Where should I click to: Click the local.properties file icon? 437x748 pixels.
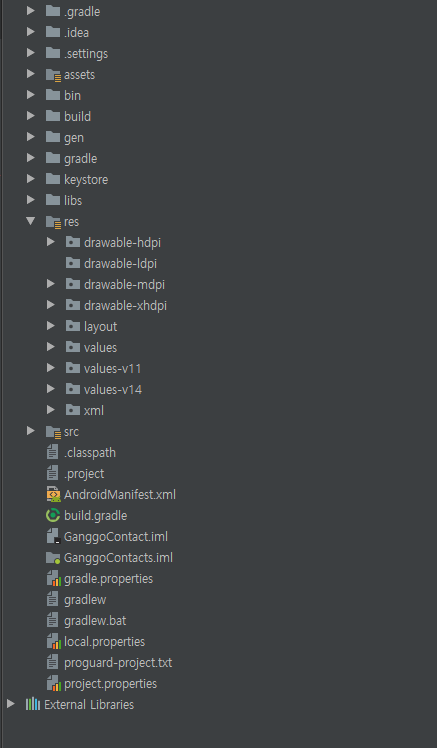click(53, 641)
